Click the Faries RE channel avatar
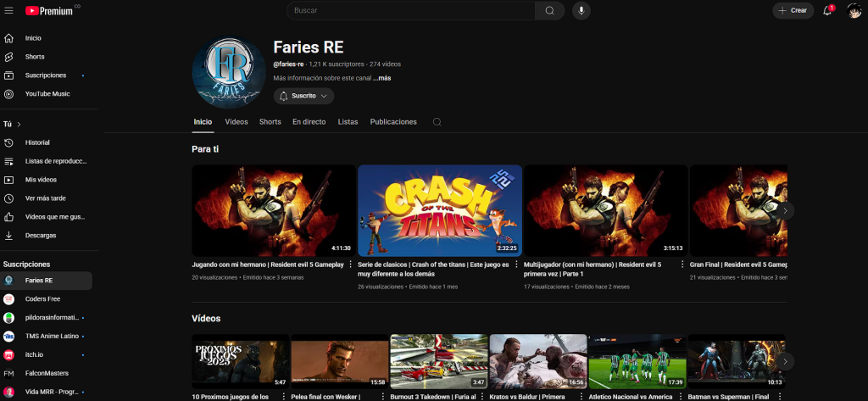This screenshot has width=868, height=401. click(x=229, y=72)
